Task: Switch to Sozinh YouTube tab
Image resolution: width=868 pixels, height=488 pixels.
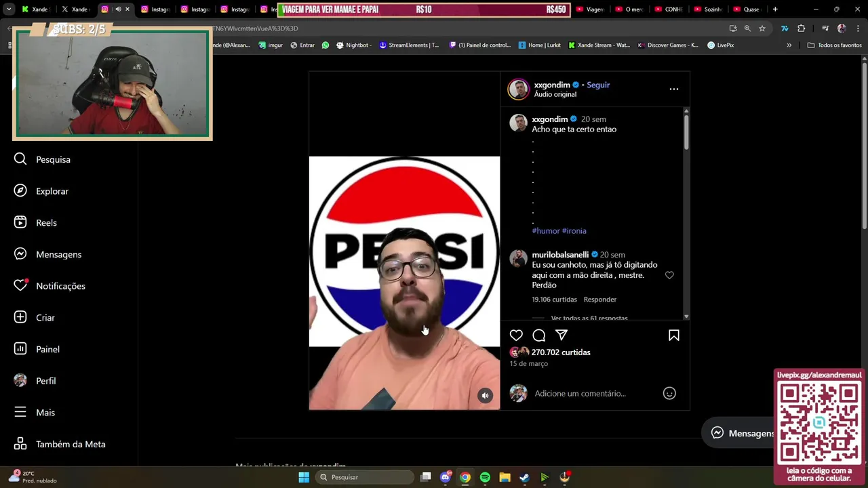Action: [708, 9]
